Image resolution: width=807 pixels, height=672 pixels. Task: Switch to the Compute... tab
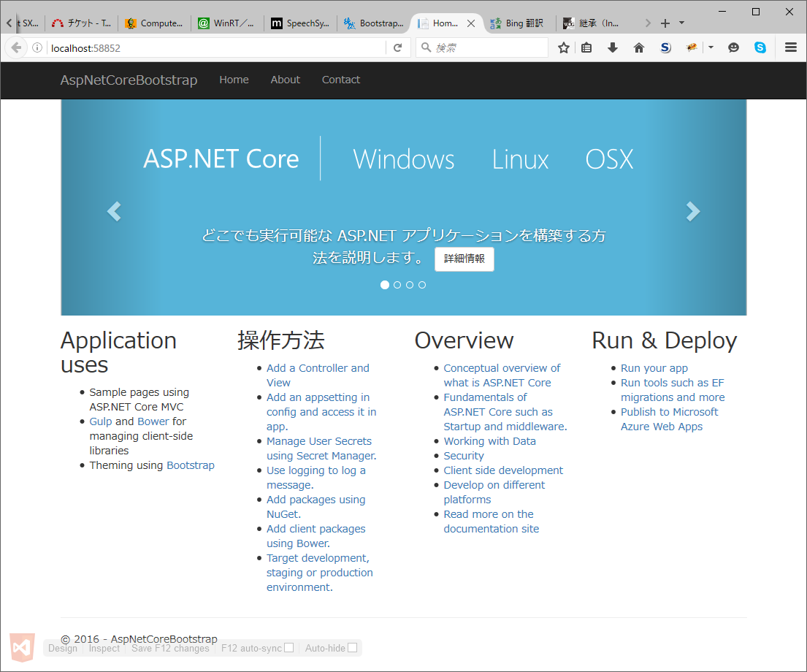154,23
